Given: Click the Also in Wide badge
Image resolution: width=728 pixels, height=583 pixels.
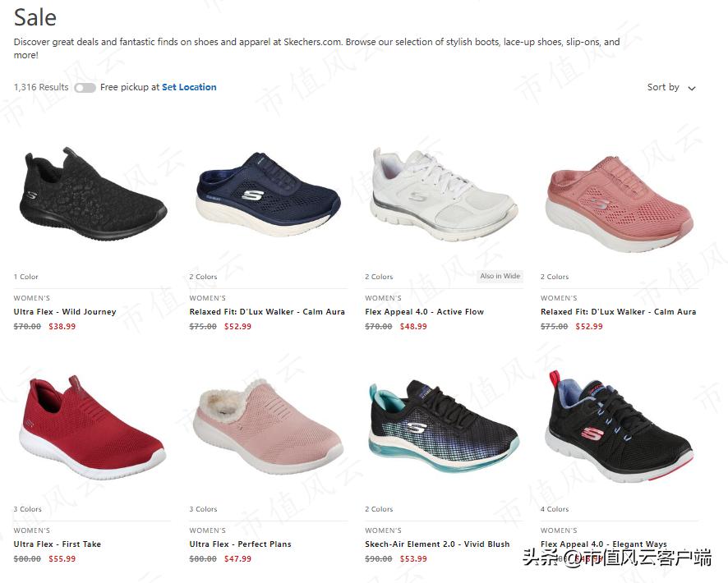Looking at the screenshot, I should point(500,276).
